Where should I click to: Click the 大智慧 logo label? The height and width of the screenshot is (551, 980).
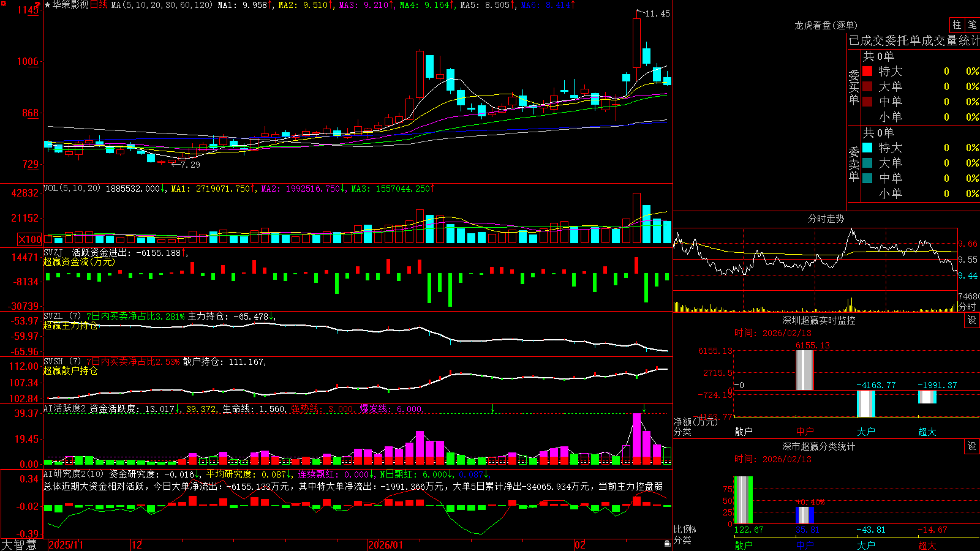pyautogui.click(x=19, y=544)
